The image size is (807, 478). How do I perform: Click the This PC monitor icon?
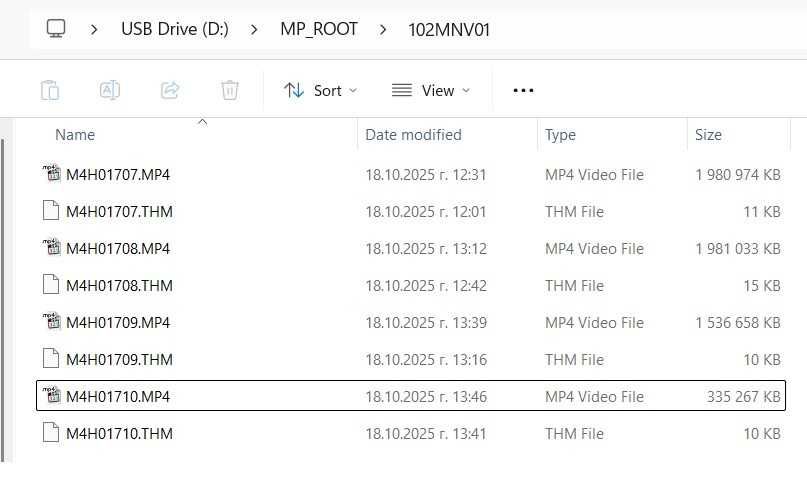56,29
